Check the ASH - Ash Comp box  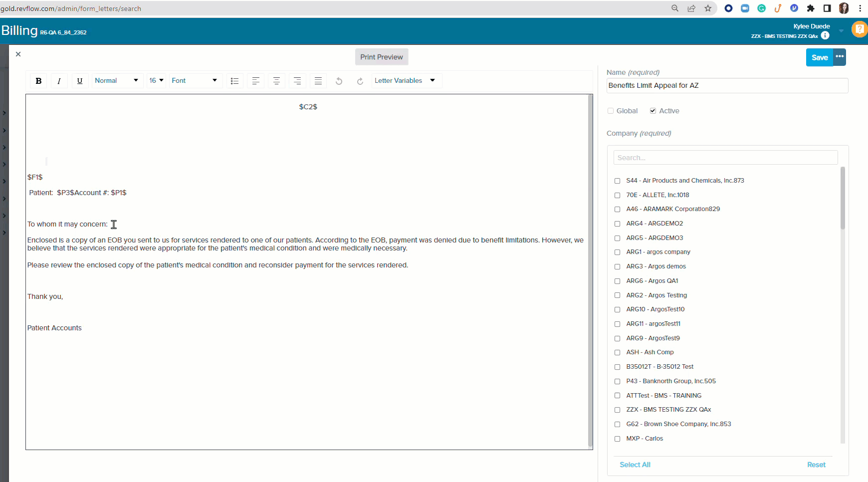coord(617,353)
